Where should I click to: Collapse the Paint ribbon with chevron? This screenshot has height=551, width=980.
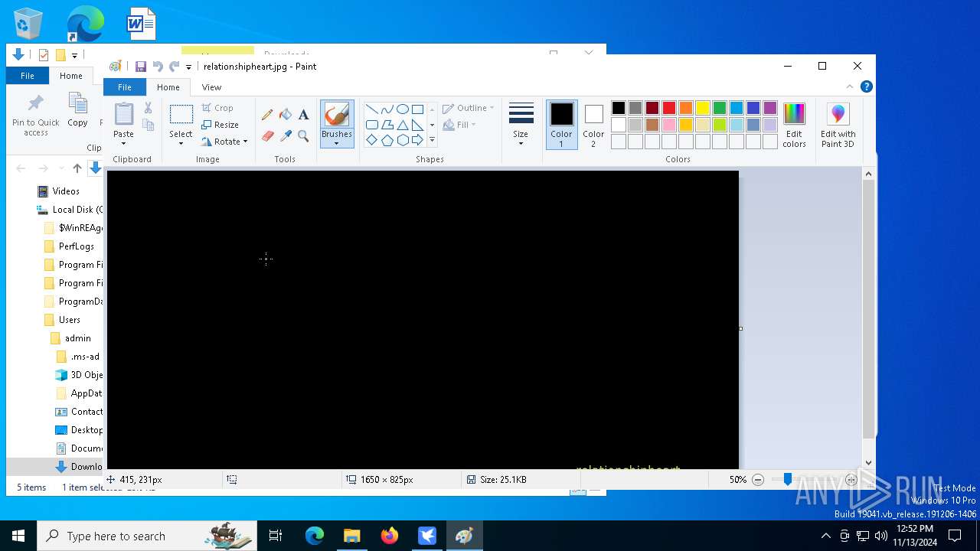pyautogui.click(x=849, y=86)
